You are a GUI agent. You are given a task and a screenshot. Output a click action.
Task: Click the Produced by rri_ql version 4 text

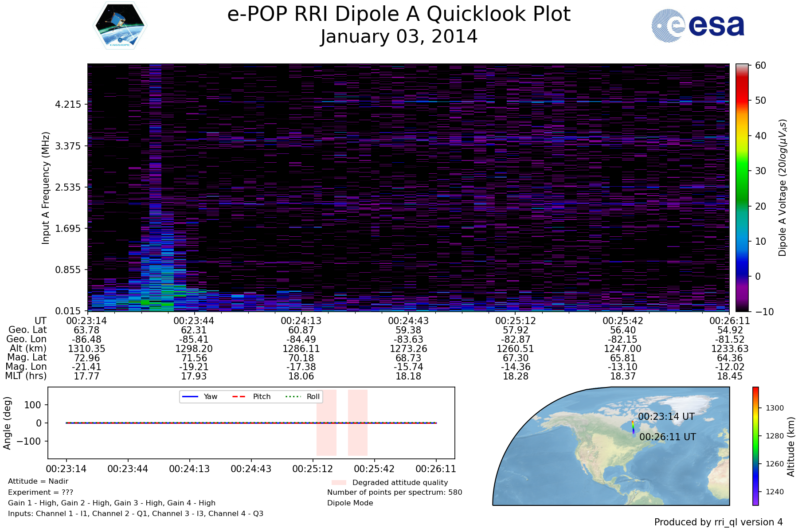718,522
